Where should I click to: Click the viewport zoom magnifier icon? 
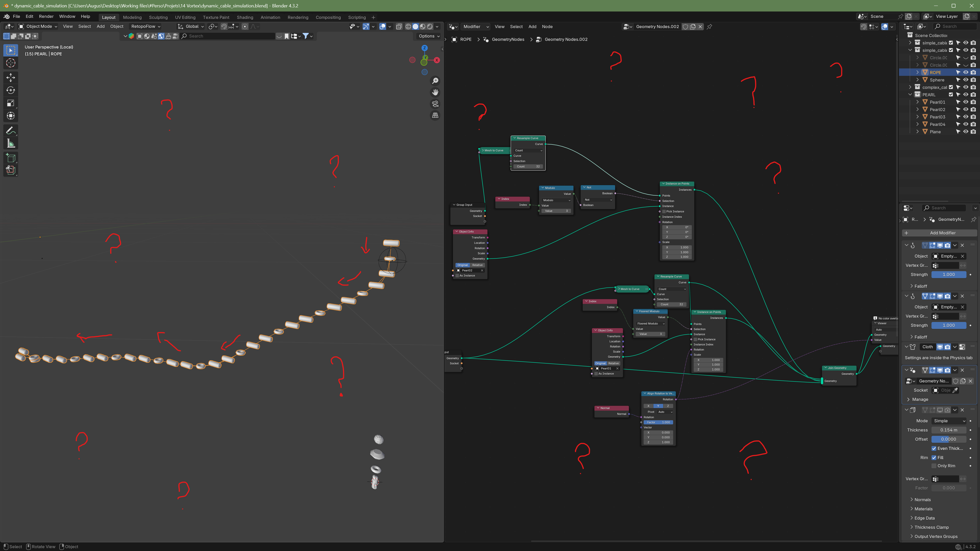(x=435, y=81)
